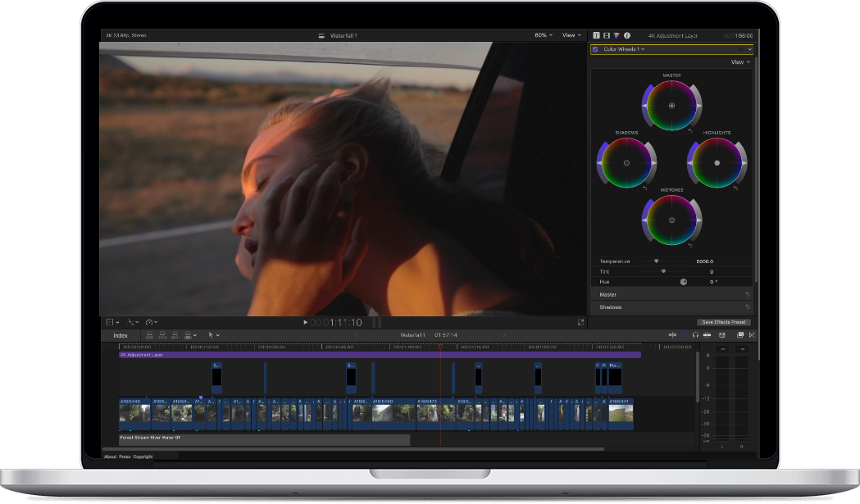Screen dimensions: 860x504
Task: Open the Video inspector filmstrip icon
Action: 607,35
